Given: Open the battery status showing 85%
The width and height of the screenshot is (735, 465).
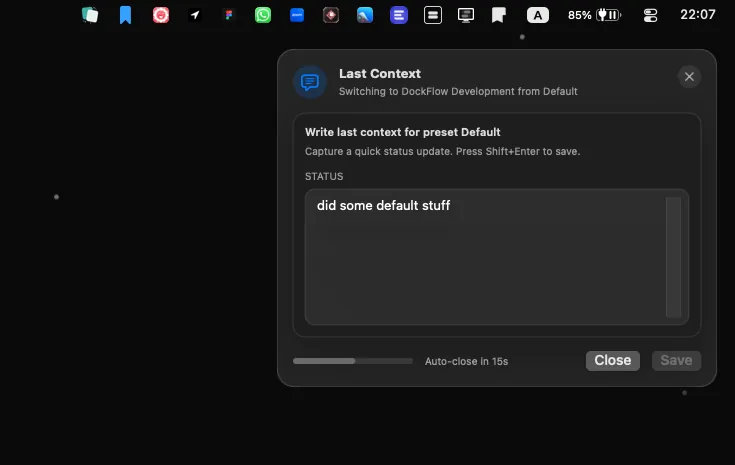Looking at the screenshot, I should pos(594,15).
